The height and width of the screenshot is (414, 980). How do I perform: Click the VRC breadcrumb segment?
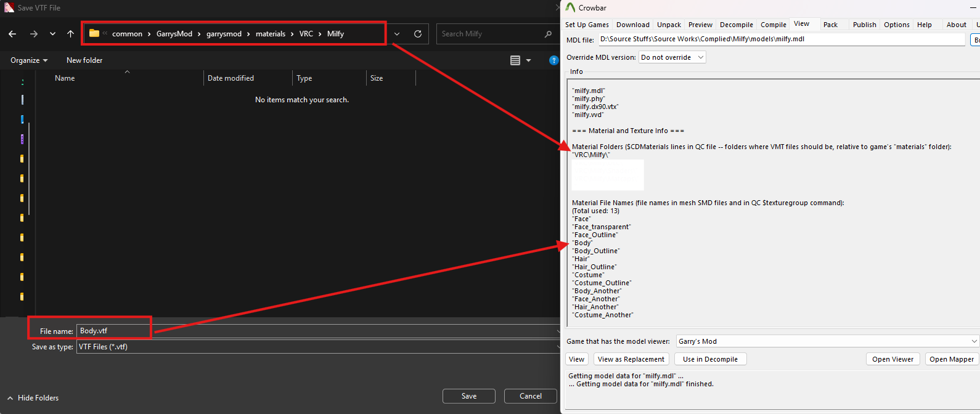306,34
